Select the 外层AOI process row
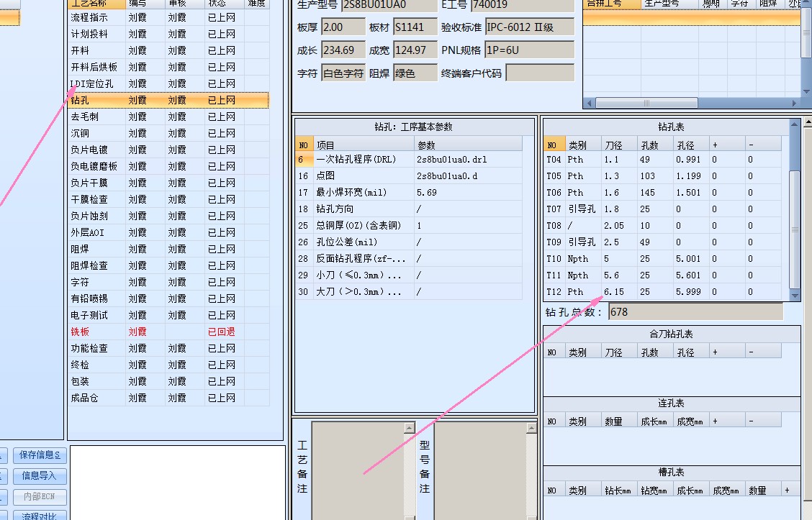 pos(168,233)
